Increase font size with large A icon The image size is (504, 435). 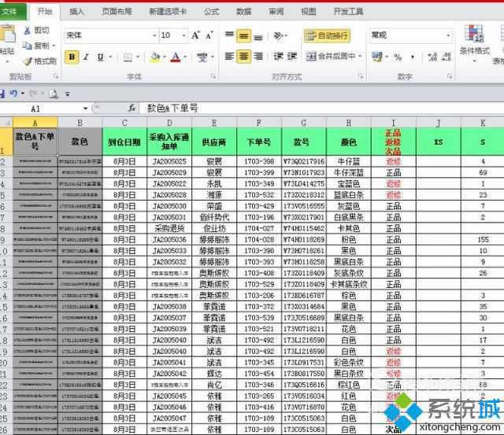[x=195, y=35]
